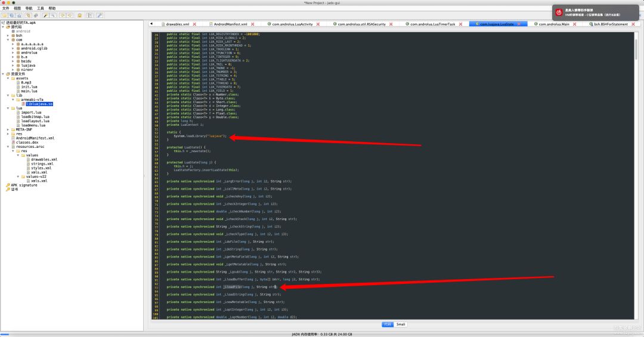Viewport: 644px width, 337px height.
Task: Open the 文件 menu
Action: (5, 8)
